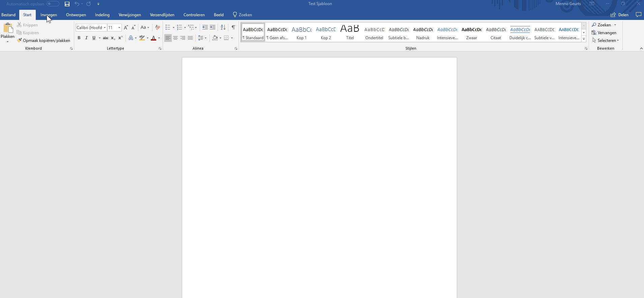644x298 pixels.
Task: Click the sort A-Z icon
Action: tap(223, 27)
